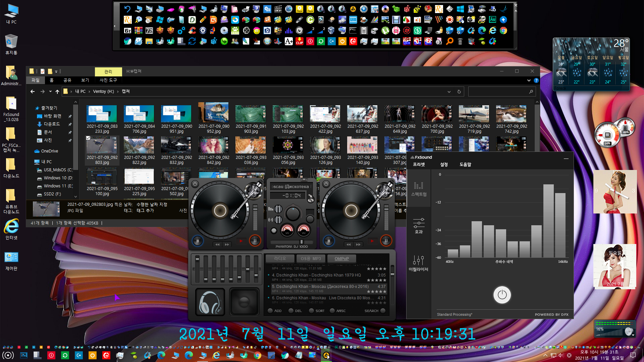Click the red CLIP download icon
This screenshot has width=644, height=362.
click(x=299, y=41)
